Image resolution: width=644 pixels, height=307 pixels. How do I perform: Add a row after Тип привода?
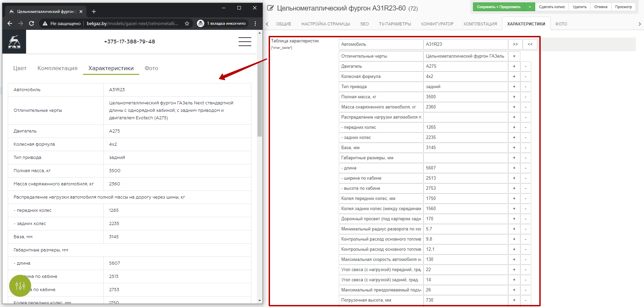tap(514, 87)
